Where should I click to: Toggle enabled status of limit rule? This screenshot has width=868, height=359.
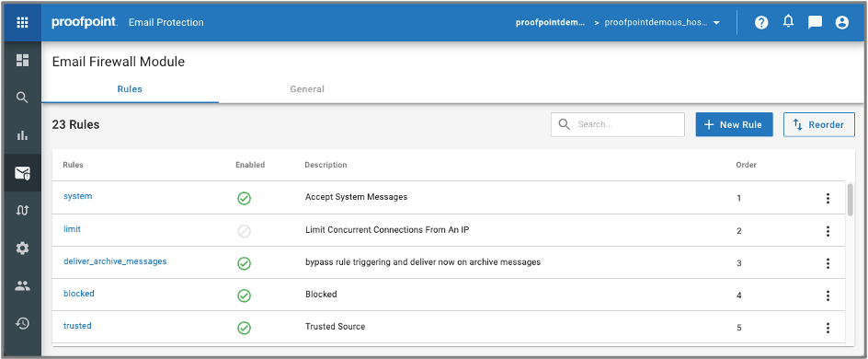tap(245, 231)
